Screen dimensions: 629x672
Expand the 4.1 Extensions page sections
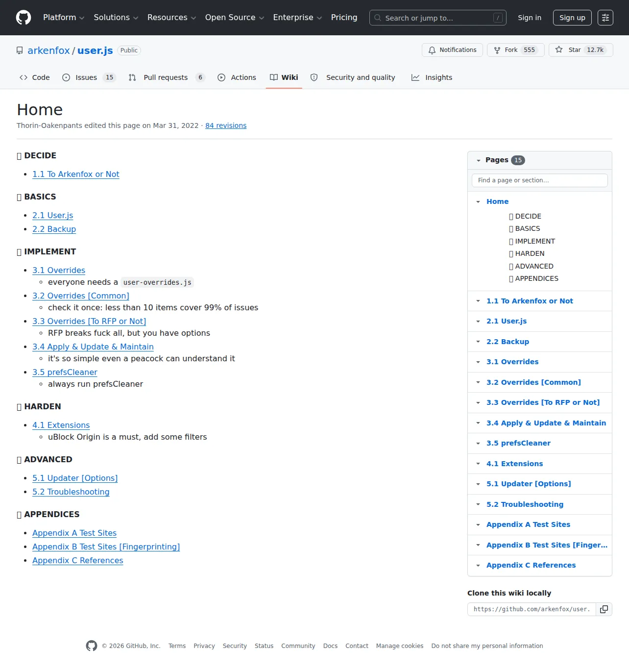(x=478, y=464)
